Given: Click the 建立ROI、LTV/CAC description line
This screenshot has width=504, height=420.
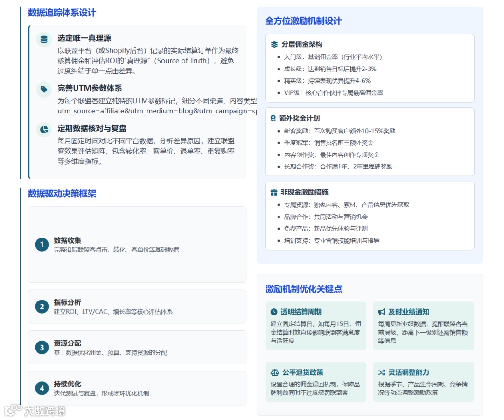Looking at the screenshot, I should (113, 312).
